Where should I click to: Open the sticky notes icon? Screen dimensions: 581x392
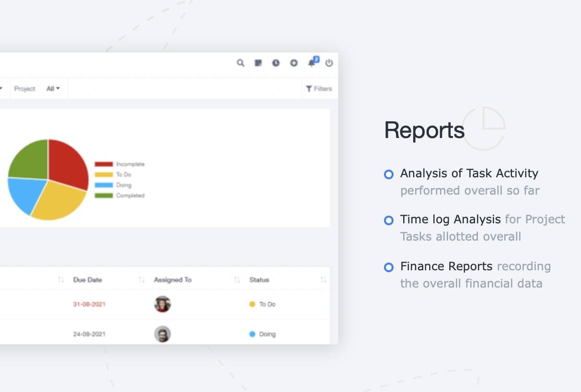(258, 63)
